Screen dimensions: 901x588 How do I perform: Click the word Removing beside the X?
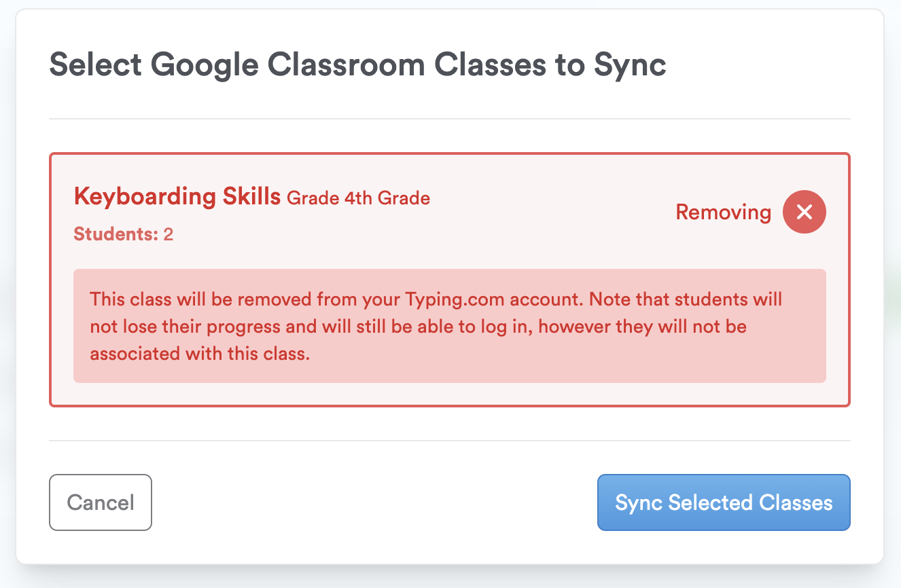[723, 213]
